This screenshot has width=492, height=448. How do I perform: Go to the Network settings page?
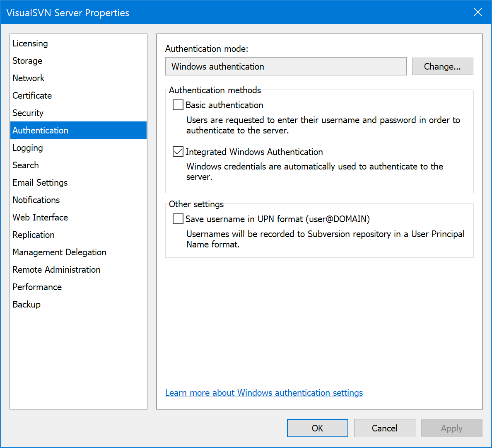click(x=28, y=78)
